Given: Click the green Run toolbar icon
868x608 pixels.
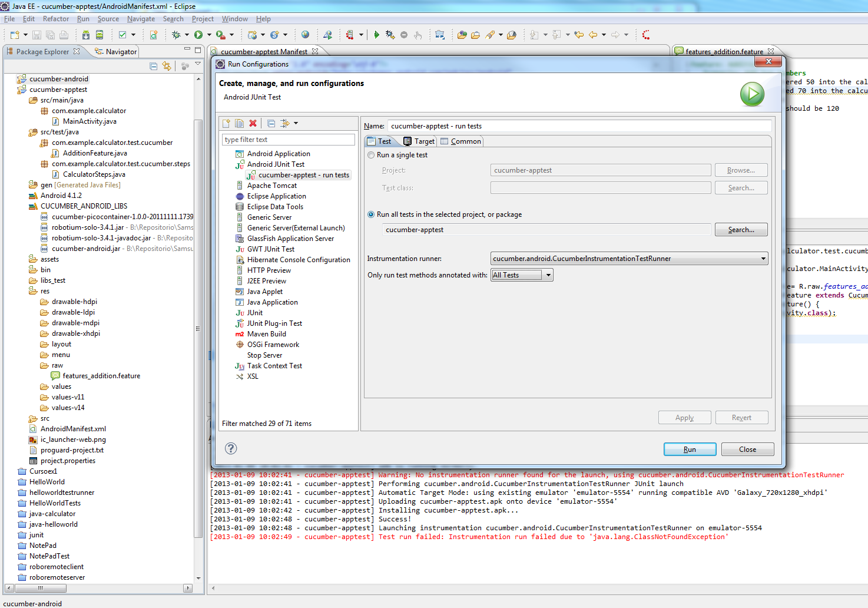Looking at the screenshot, I should pyautogui.click(x=198, y=35).
